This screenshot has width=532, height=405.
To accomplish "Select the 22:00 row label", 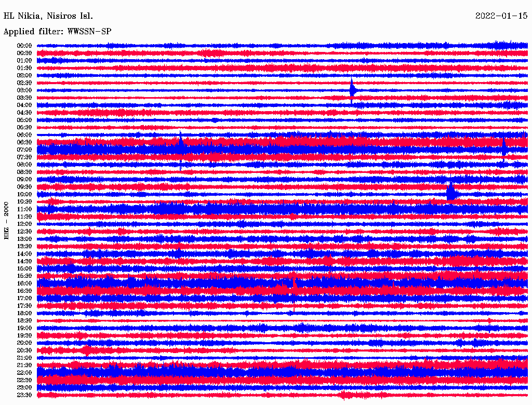I will 24,373.
